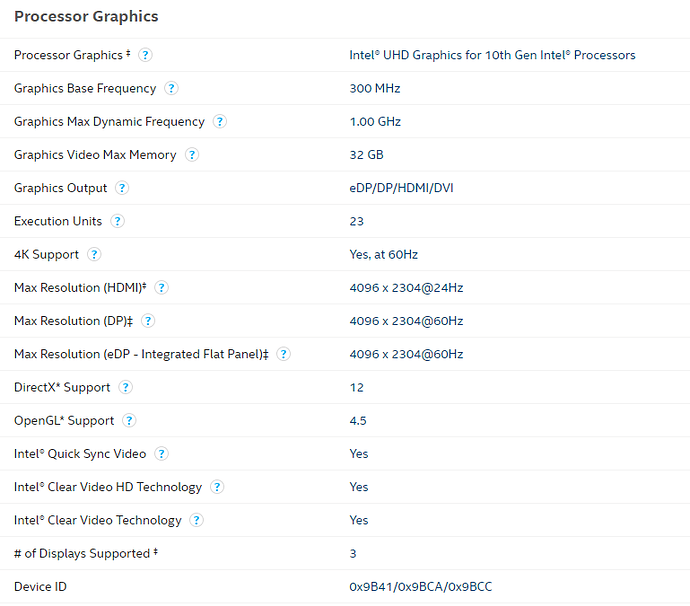
Task: Select the Intel UHD Graphics value text
Action: click(x=492, y=55)
